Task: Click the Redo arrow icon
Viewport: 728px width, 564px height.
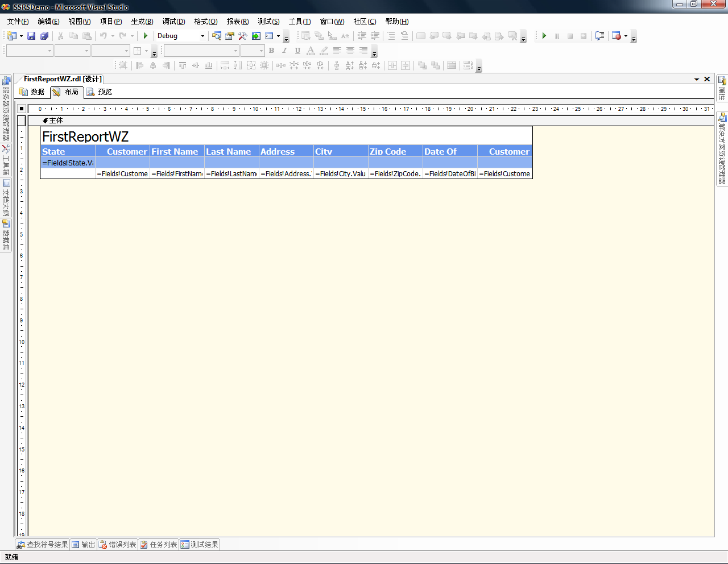Action: pos(122,36)
